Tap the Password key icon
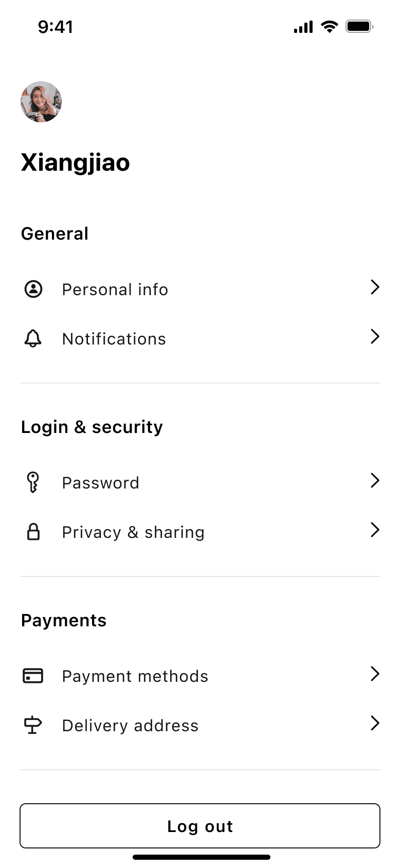 [33, 482]
